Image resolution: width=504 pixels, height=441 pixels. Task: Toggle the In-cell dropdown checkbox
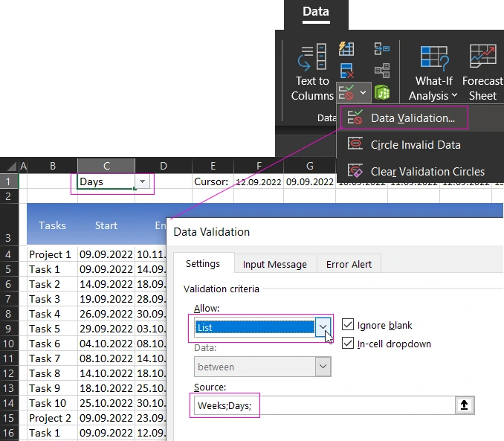point(348,344)
